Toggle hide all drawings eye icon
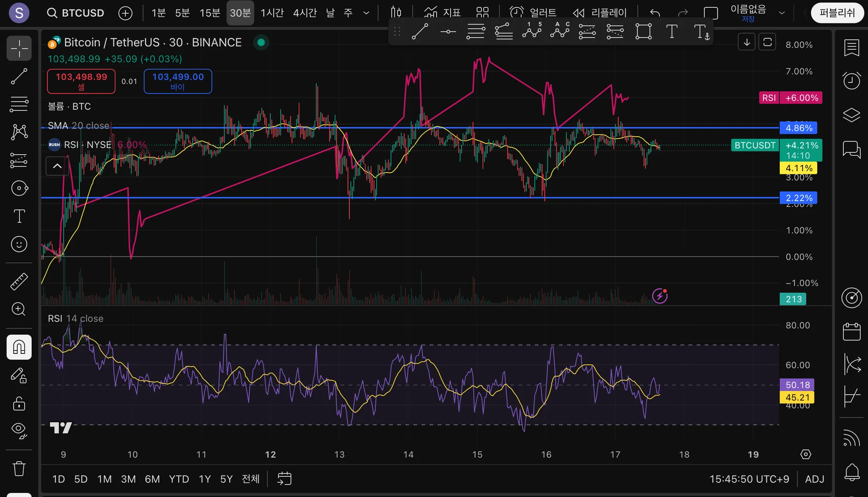Screen dimensions: 868x497 pos(19,430)
